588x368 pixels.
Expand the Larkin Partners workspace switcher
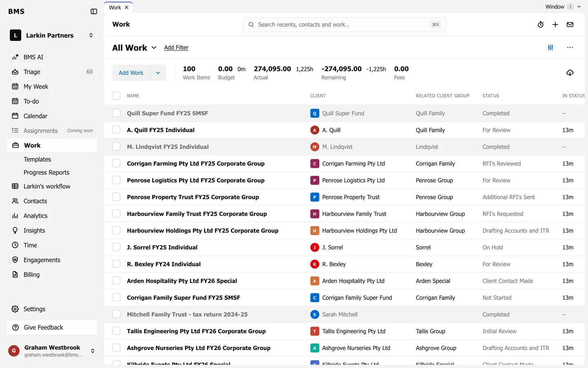52,36
